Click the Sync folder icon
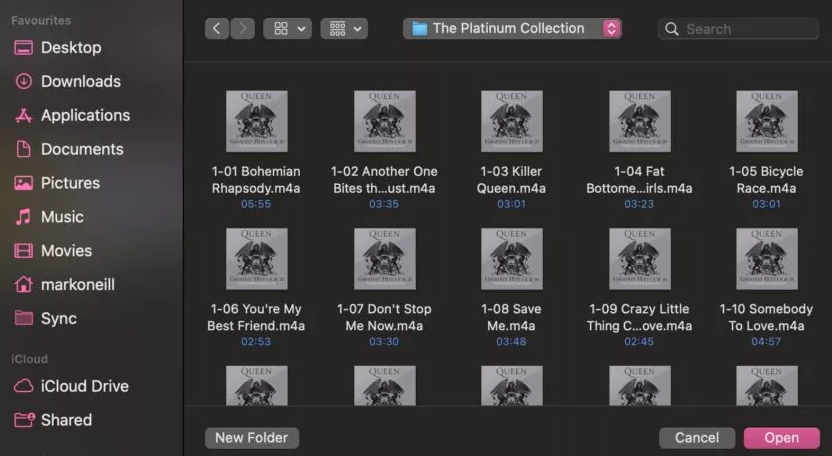Viewport: 832px width, 456px height. pos(23,318)
